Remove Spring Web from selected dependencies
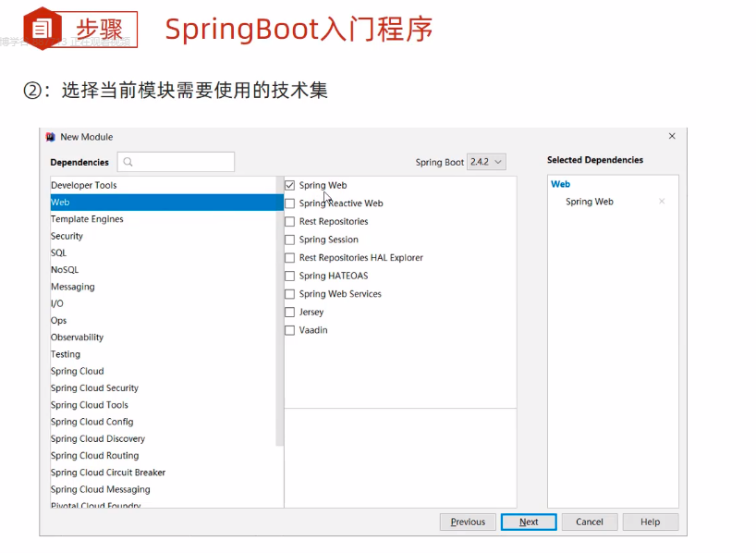 tap(662, 202)
